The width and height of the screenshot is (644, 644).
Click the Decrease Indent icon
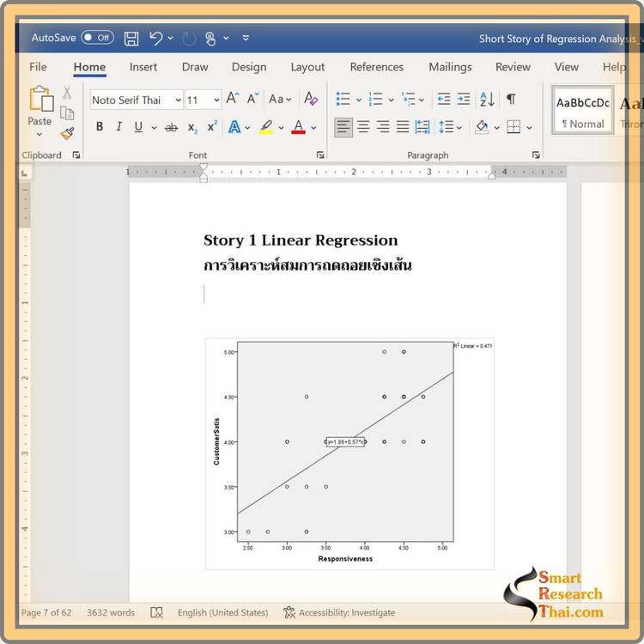click(444, 99)
